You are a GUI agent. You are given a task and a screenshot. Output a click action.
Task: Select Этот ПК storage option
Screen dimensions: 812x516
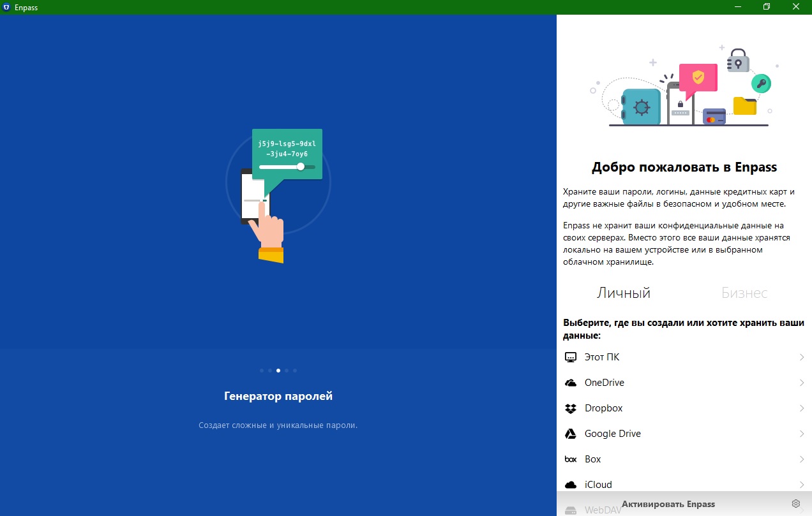[x=684, y=357]
